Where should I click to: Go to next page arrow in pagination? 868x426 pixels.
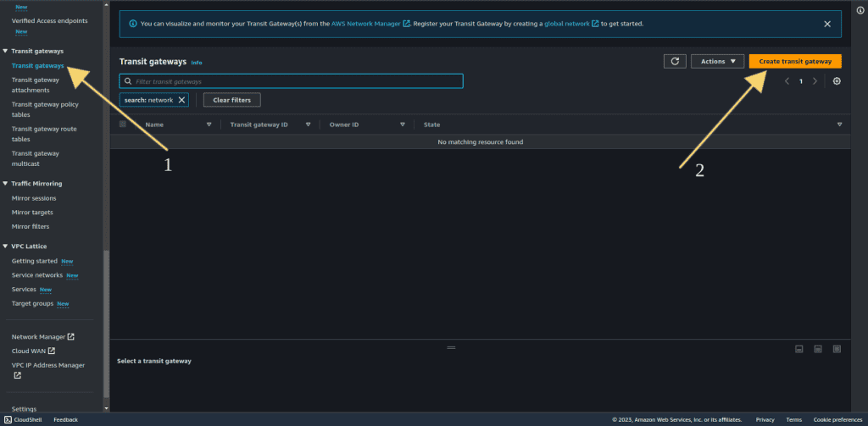815,81
